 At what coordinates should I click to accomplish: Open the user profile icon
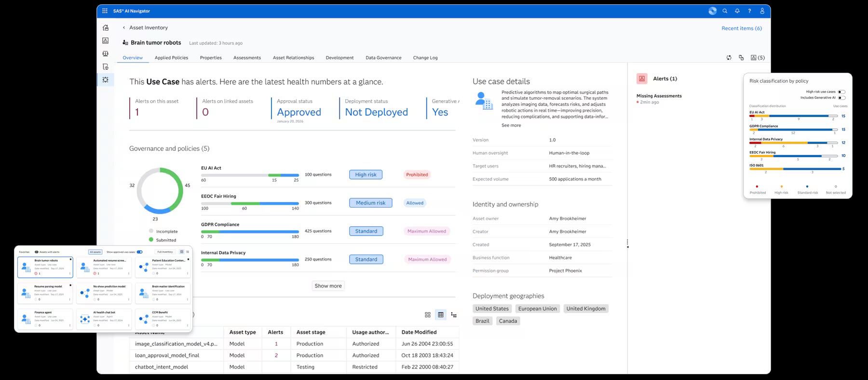762,11
